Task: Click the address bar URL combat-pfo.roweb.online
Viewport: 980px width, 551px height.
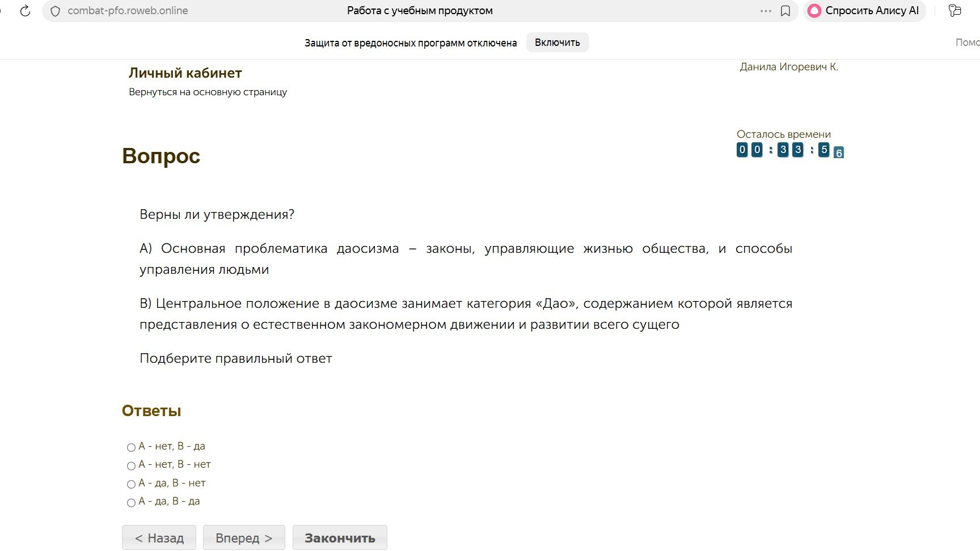Action: point(128,11)
